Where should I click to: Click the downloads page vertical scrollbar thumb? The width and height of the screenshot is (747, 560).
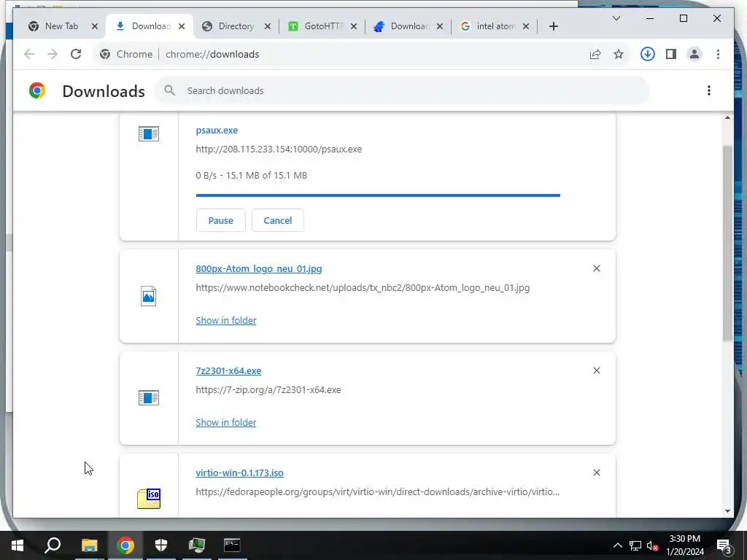coord(727,243)
